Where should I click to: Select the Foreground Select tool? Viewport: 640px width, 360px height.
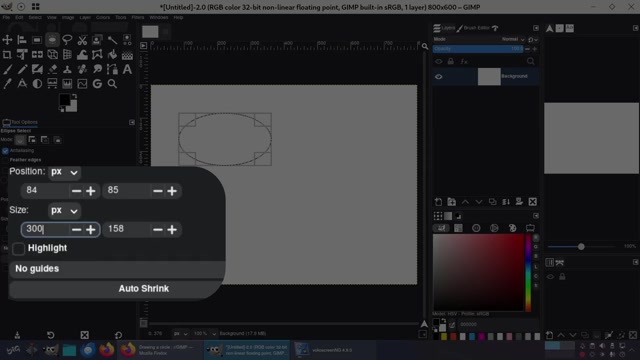97,40
